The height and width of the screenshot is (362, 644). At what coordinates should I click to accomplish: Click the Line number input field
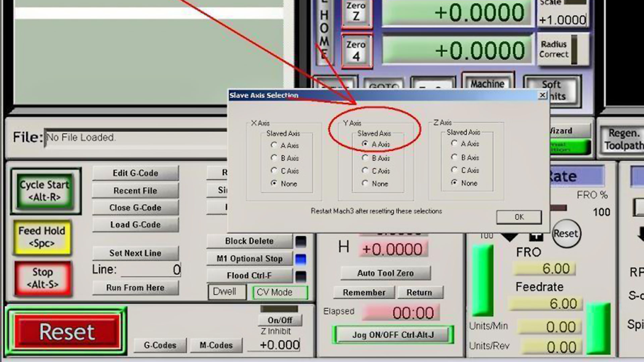click(150, 270)
